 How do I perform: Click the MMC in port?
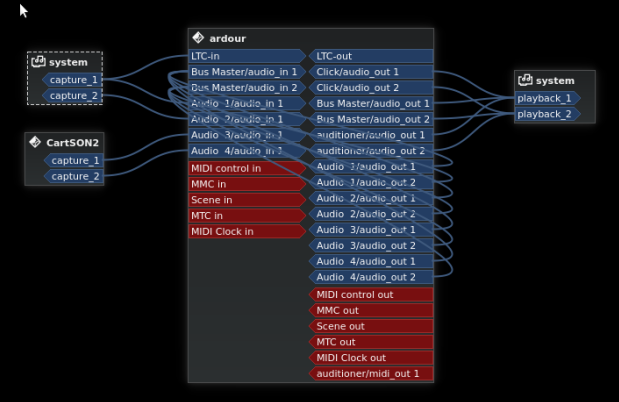[246, 184]
